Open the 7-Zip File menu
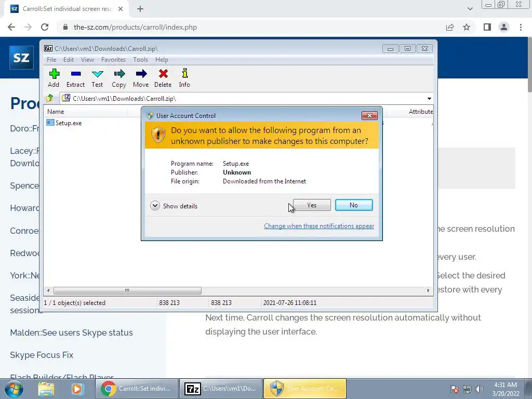This screenshot has width=532, height=399. pos(51,60)
